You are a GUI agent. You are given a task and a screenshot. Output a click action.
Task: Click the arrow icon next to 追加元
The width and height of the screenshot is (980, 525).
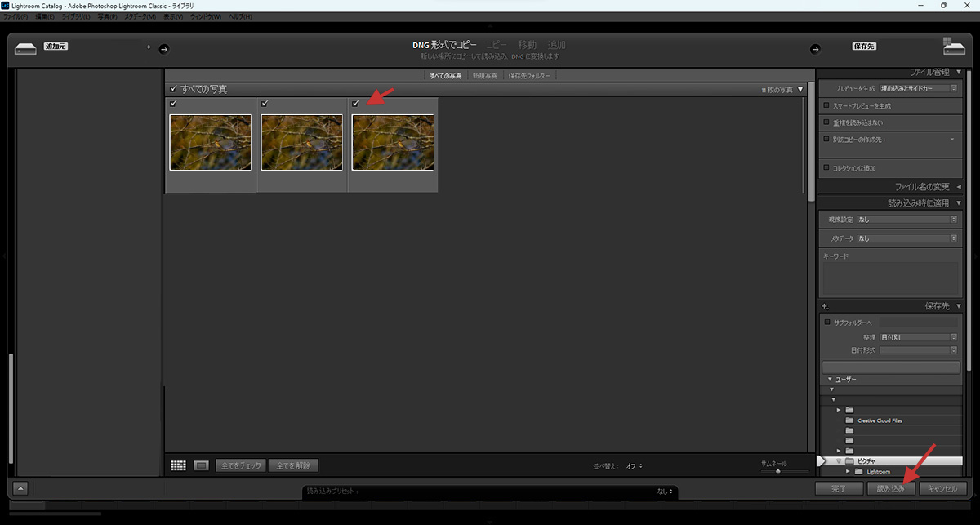[x=163, y=49]
